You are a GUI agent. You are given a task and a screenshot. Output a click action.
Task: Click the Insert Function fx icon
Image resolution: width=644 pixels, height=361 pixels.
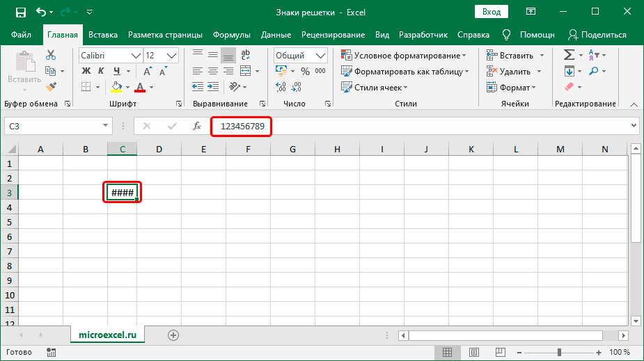pyautogui.click(x=197, y=126)
